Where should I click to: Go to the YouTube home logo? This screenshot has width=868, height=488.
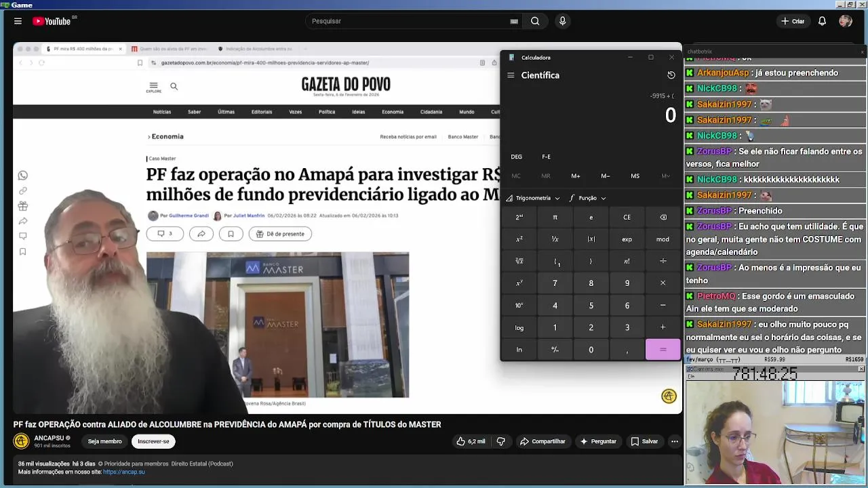coord(52,21)
